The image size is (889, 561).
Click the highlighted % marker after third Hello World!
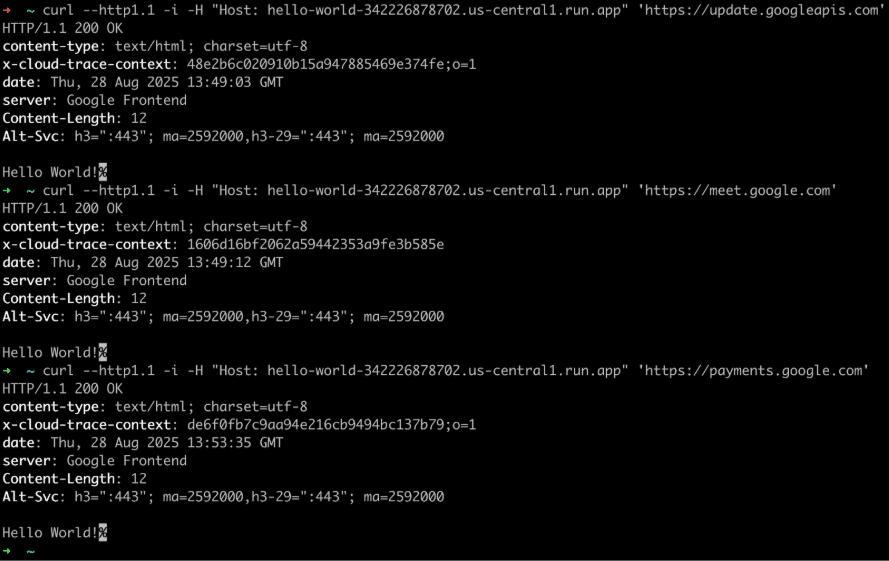103,533
